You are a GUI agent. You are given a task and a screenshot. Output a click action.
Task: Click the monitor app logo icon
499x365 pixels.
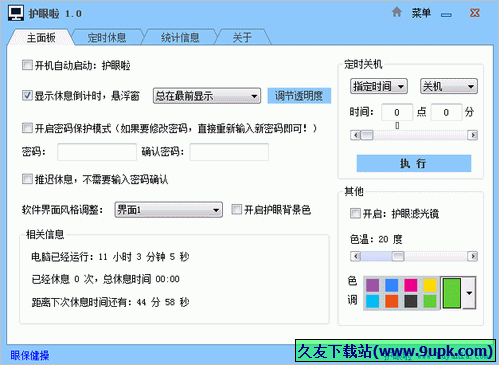pos(16,13)
